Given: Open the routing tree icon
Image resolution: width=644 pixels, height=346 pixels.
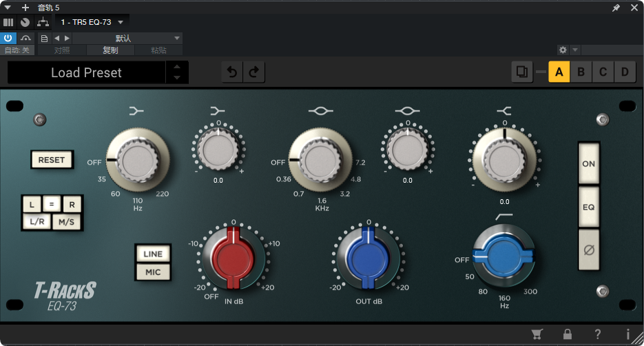Looking at the screenshot, I should tap(43, 22).
